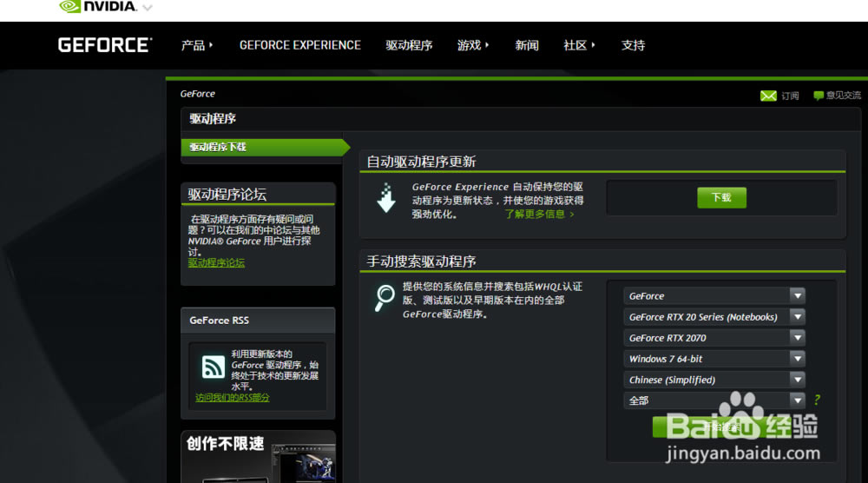Click the 创作不限速 promotional banner

pos(258,456)
